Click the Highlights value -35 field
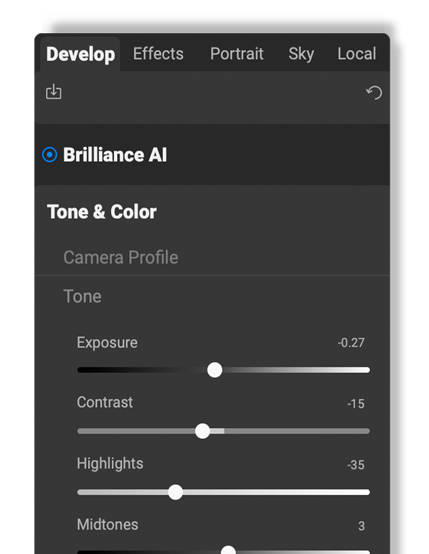The height and width of the screenshot is (554, 429). [355, 465]
